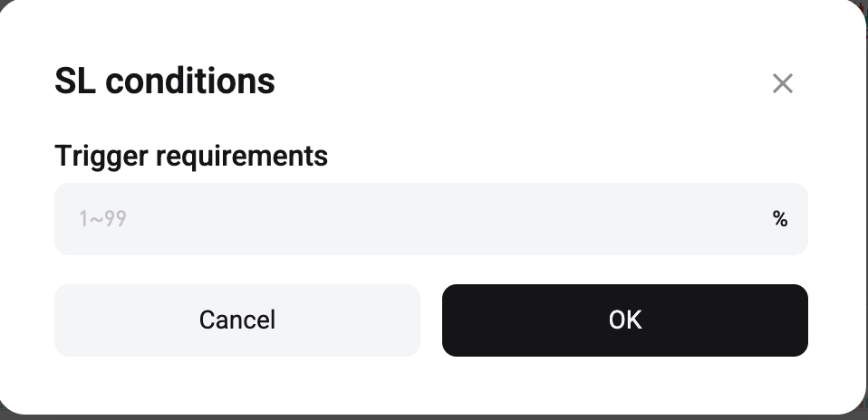Cancel the SL conditions changes

click(x=237, y=320)
